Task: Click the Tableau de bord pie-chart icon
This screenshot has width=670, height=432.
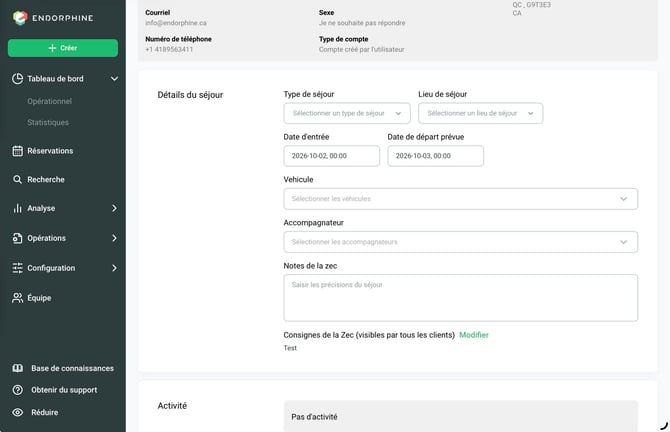Action: tap(18, 79)
